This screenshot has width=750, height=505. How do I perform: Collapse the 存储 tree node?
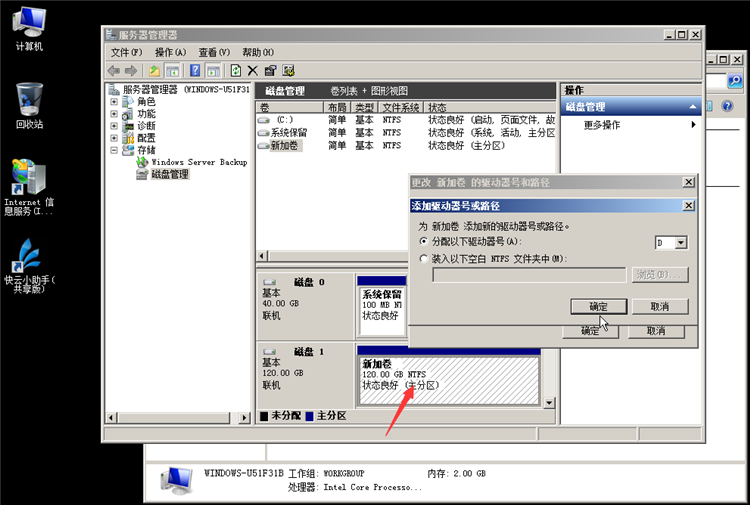[x=114, y=150]
